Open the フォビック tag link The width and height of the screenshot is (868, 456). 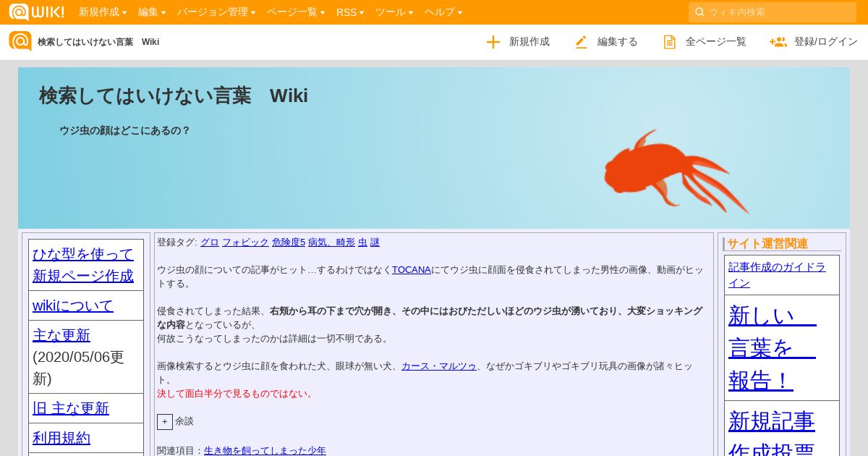245,242
